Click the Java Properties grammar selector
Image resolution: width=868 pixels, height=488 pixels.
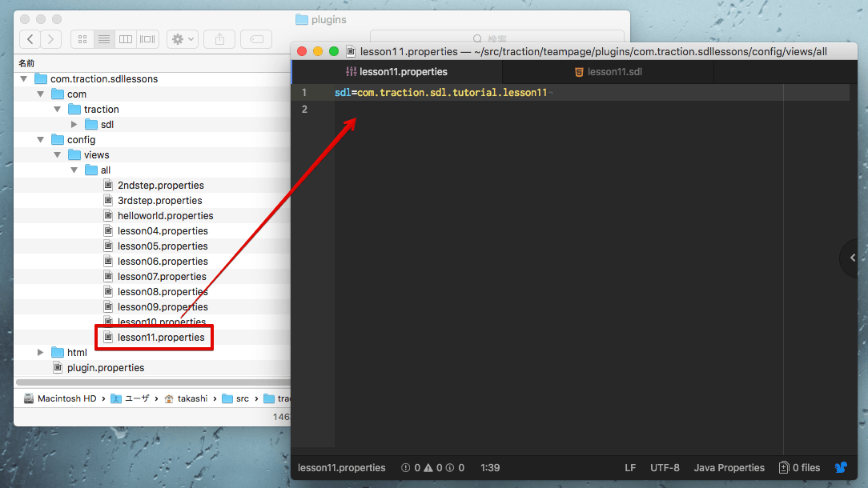(729, 468)
